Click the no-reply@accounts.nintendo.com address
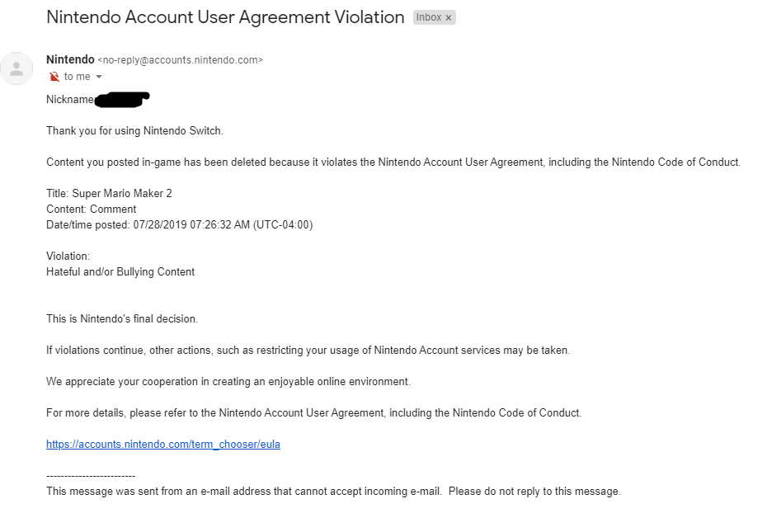The image size is (767, 532). 181,60
